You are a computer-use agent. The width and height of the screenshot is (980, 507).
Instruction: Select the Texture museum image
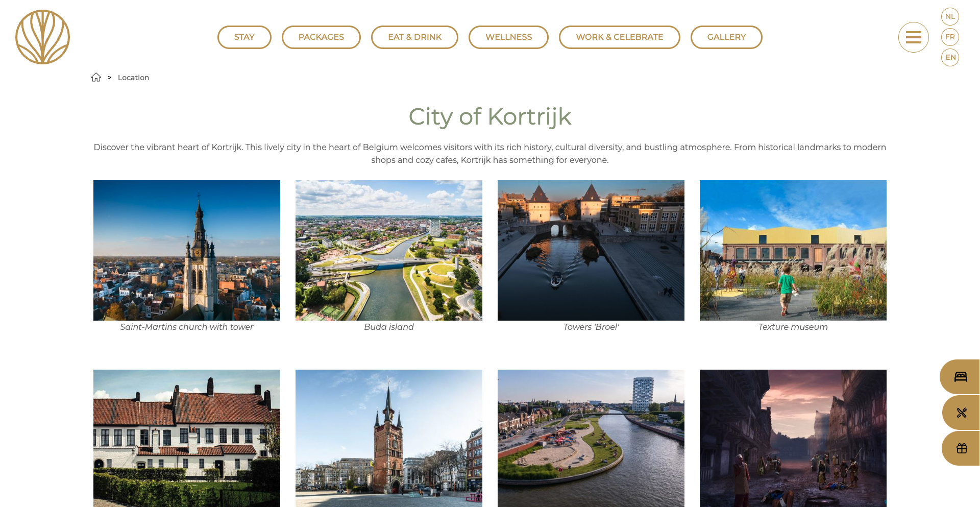coord(793,250)
